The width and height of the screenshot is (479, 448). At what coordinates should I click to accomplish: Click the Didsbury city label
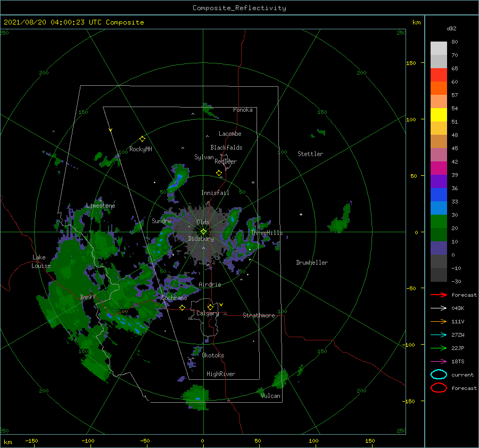201,239
